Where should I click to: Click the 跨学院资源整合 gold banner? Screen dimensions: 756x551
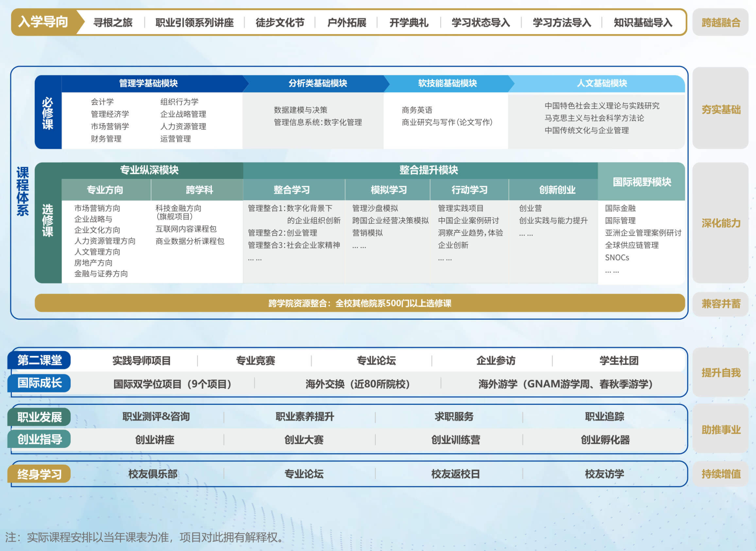[x=360, y=303]
